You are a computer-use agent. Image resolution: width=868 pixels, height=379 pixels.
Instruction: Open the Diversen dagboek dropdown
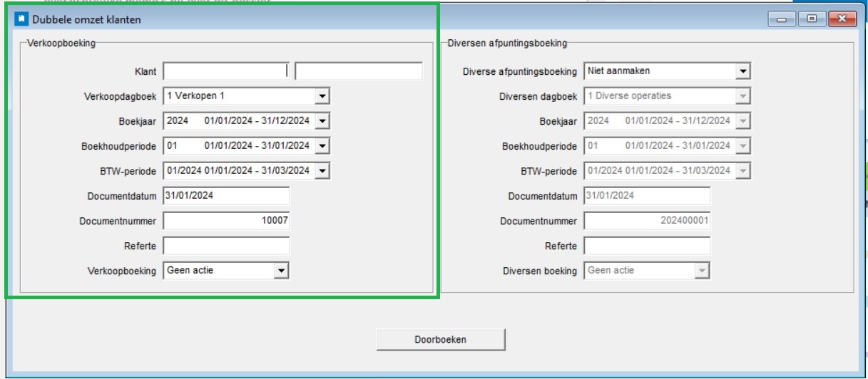point(743,96)
